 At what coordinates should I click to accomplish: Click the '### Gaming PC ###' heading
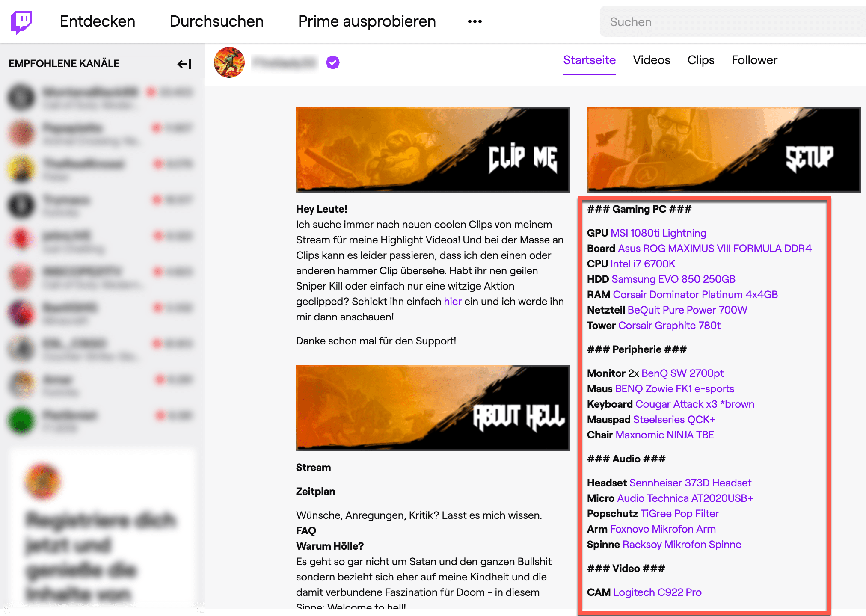(x=639, y=209)
